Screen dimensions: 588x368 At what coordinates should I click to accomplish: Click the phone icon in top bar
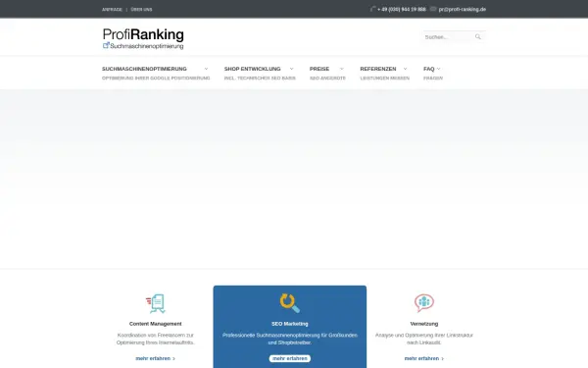pyautogui.click(x=372, y=9)
